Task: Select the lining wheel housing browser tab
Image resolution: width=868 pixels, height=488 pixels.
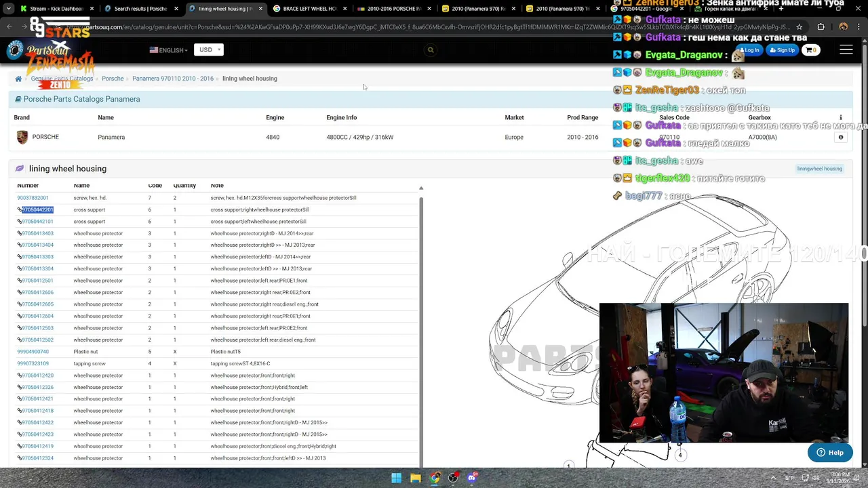Action: click(224, 9)
